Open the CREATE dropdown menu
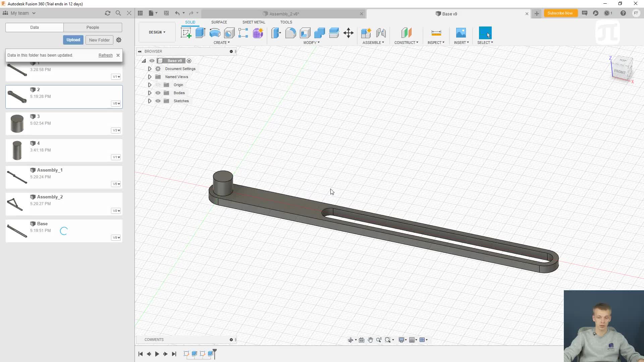This screenshot has width=644, height=362. [x=222, y=43]
